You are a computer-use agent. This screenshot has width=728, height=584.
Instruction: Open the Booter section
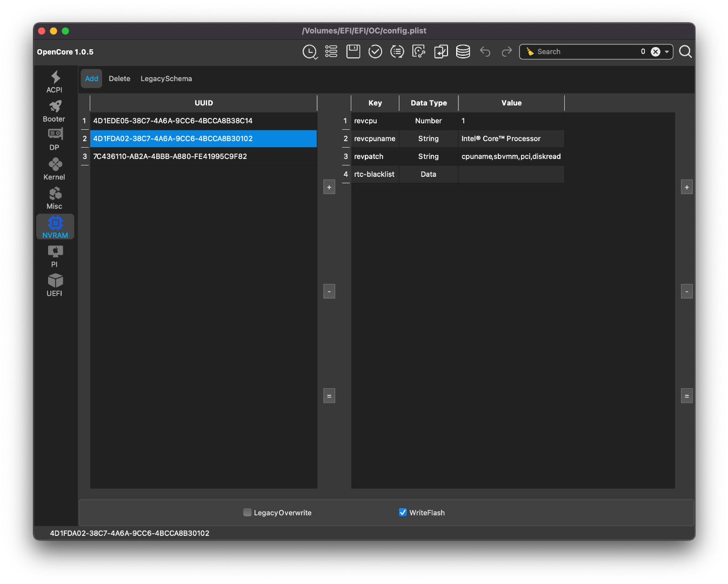tap(55, 111)
